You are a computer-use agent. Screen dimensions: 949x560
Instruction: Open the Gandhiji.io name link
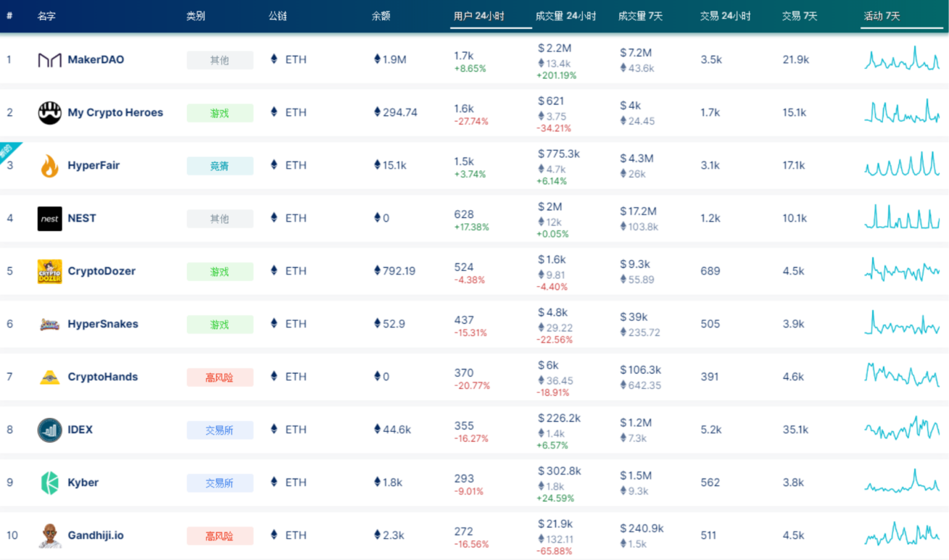pyautogui.click(x=96, y=535)
